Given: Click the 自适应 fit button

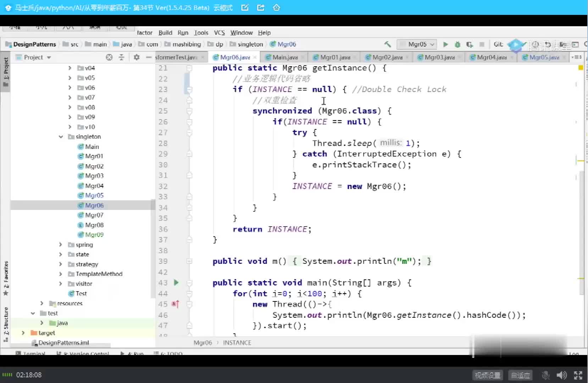Looking at the screenshot, I should pos(520,375).
